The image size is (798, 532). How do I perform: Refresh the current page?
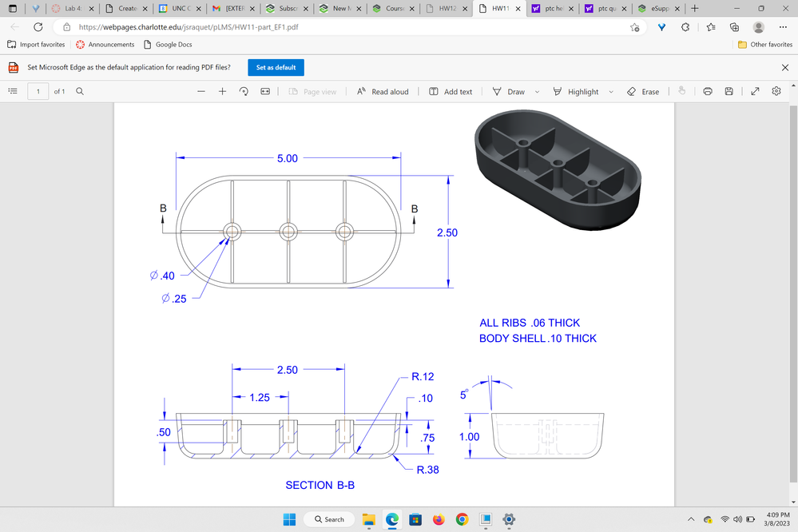click(38, 27)
